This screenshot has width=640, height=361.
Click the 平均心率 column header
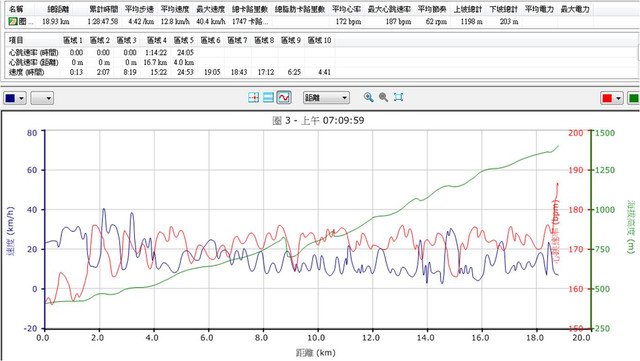tap(346, 9)
